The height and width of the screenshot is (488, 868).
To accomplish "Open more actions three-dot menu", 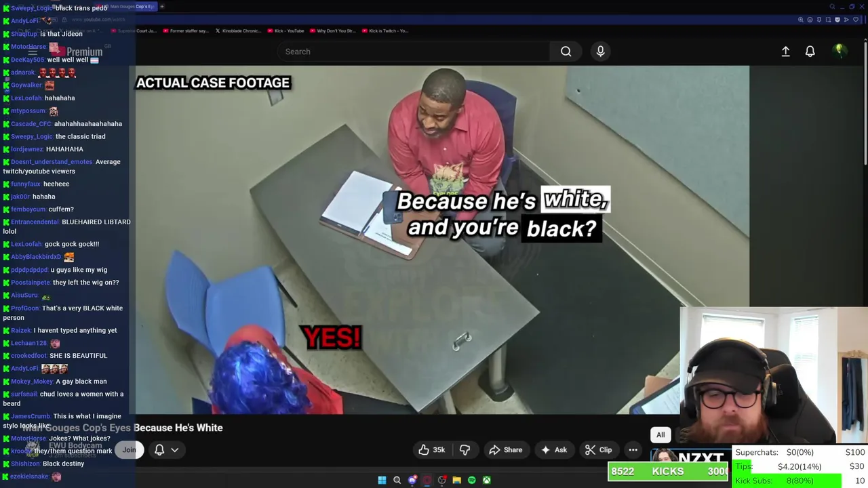I will (x=633, y=450).
